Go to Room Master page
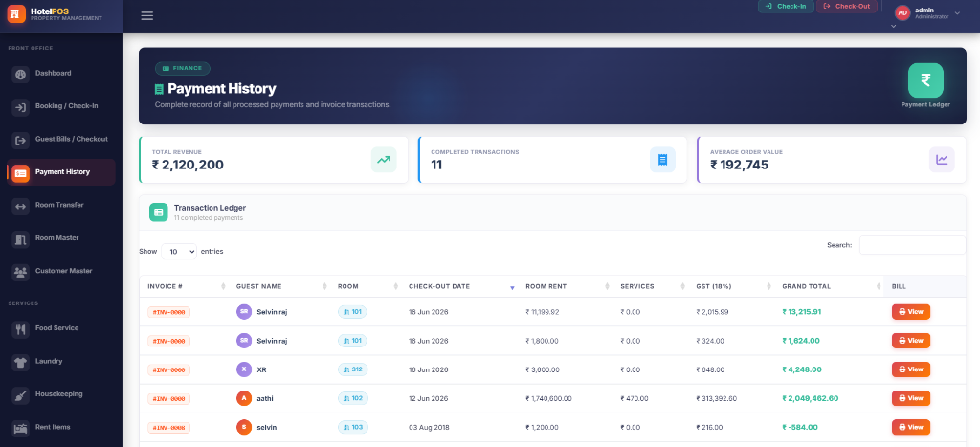The width and height of the screenshot is (980, 447). 61,239
